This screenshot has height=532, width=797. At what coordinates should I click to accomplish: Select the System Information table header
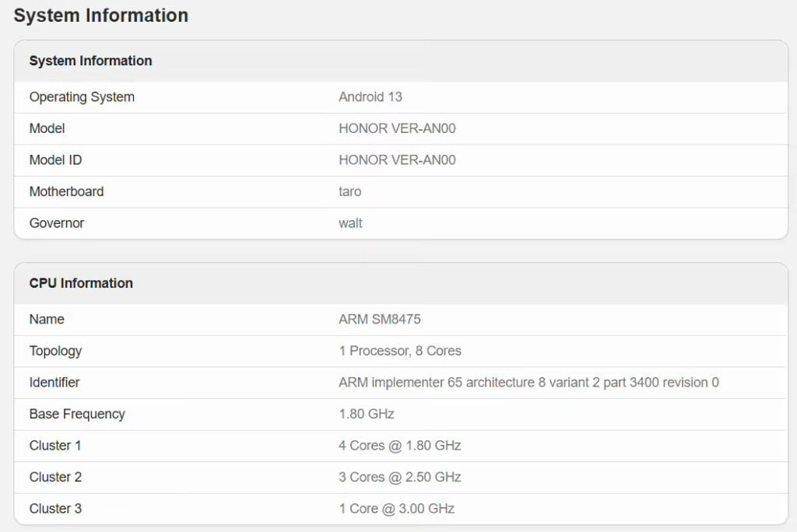coord(90,61)
